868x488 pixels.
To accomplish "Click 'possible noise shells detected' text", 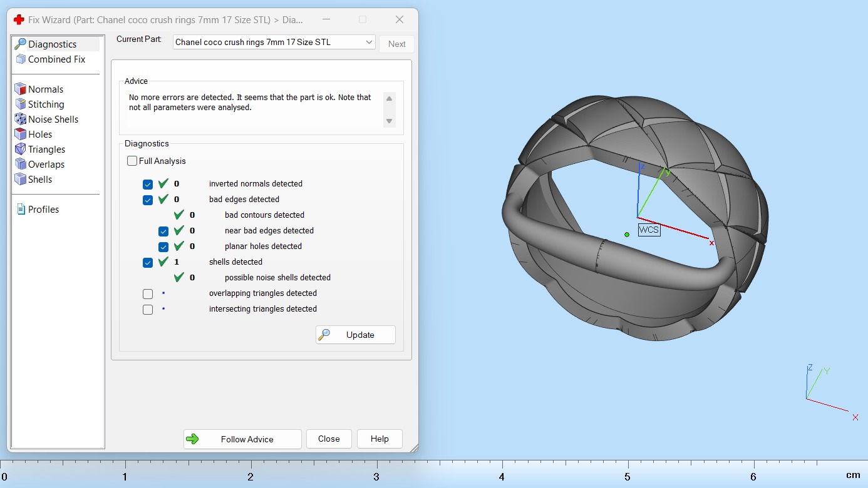I will pyautogui.click(x=277, y=278).
